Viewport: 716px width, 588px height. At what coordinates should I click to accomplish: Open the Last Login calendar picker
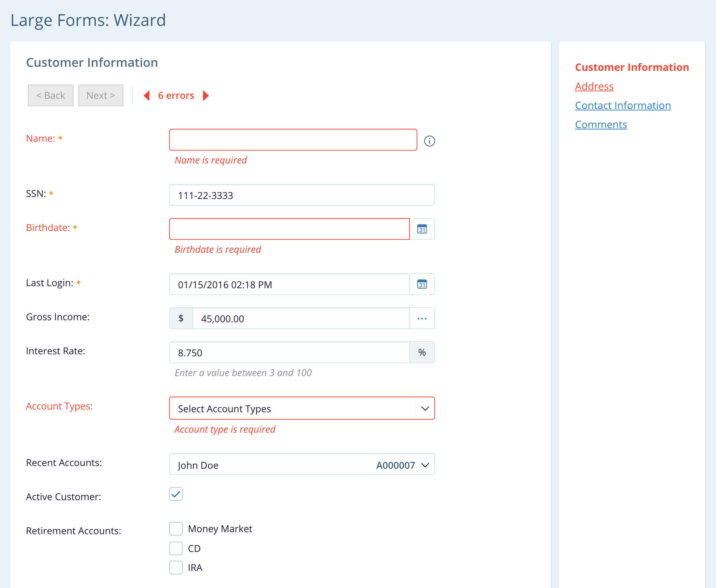click(422, 284)
